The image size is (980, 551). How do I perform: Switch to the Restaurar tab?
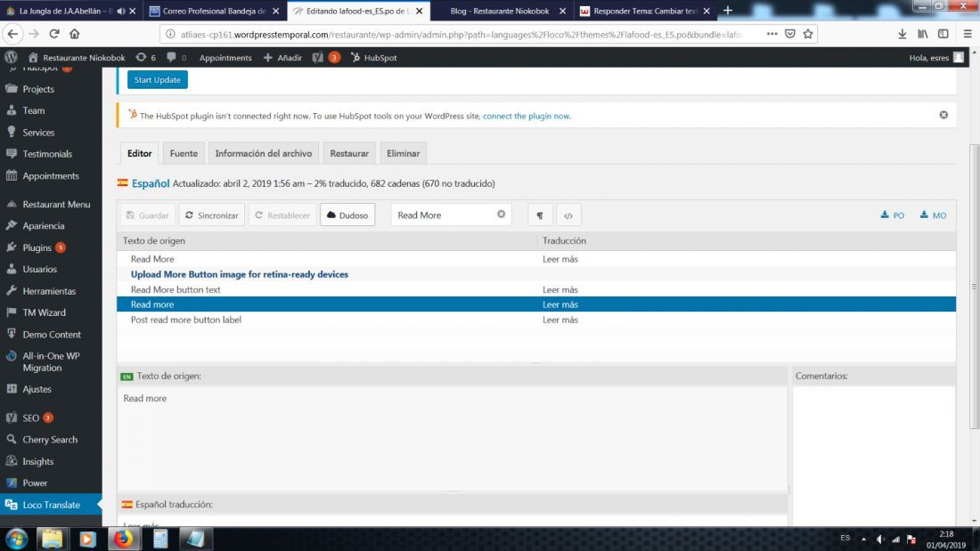pos(349,153)
